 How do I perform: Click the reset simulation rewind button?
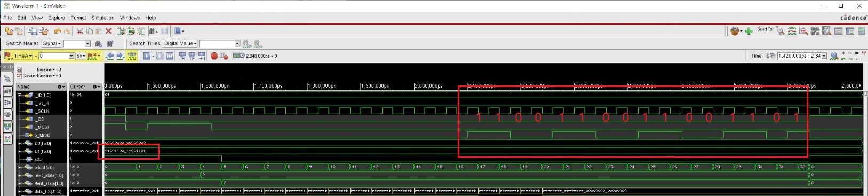[170, 56]
